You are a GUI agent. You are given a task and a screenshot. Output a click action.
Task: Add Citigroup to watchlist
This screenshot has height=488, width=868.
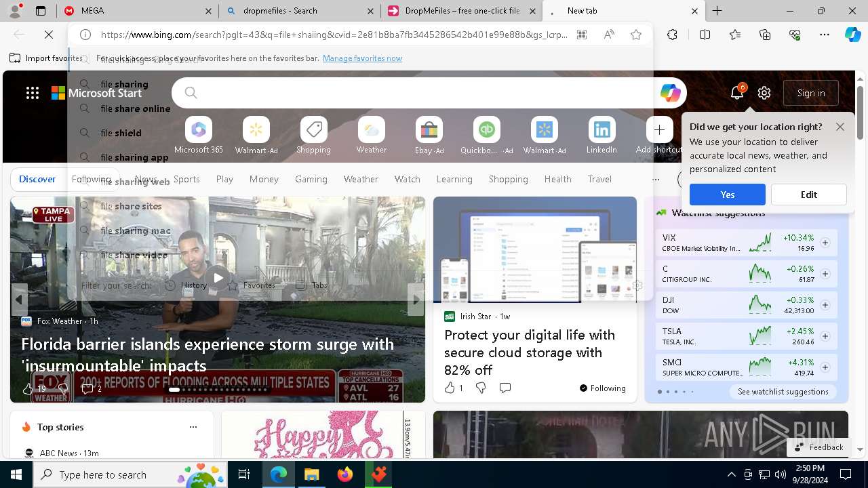tap(825, 274)
